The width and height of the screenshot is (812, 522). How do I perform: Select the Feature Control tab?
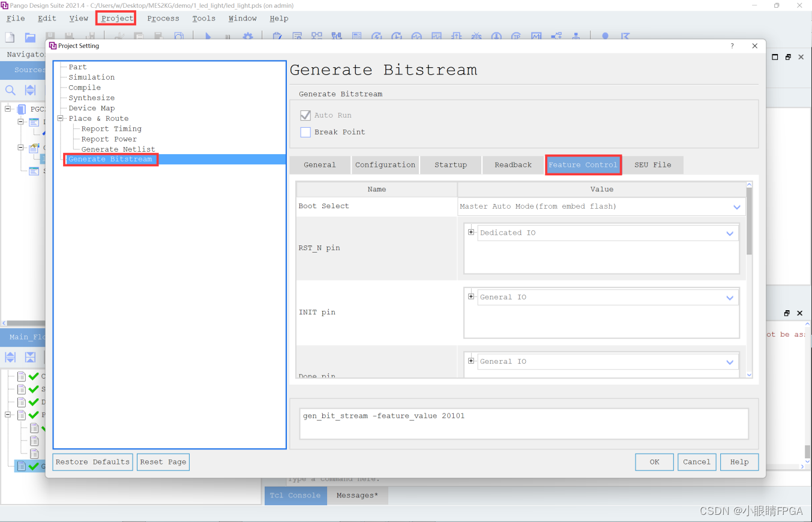583,165
